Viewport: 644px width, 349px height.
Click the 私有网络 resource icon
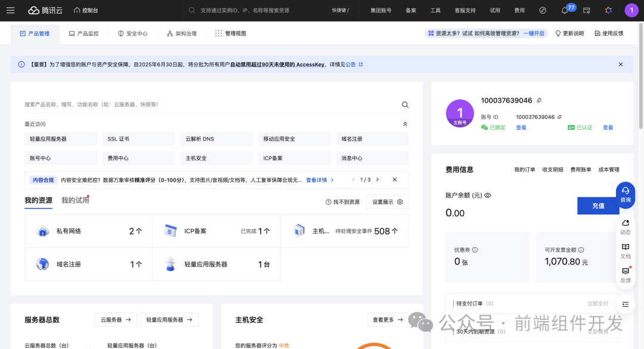[x=42, y=230]
